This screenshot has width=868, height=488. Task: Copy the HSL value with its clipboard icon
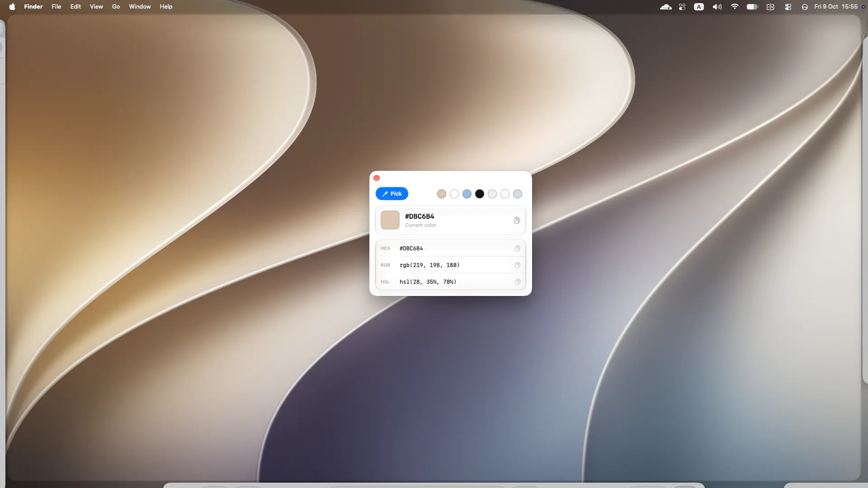click(x=518, y=282)
